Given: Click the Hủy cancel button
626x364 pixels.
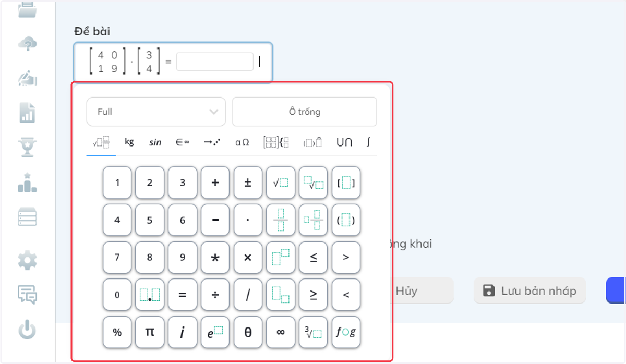Looking at the screenshot, I should point(422,290).
